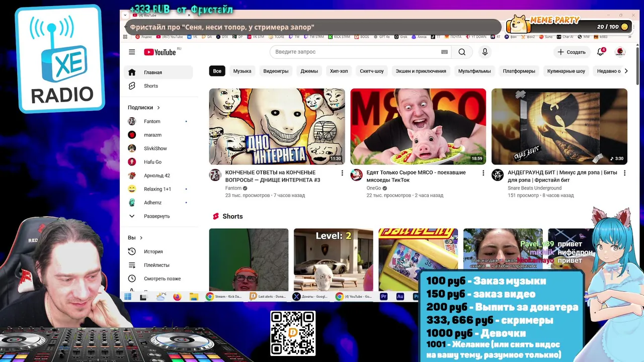Expand the Вы section chevron
The image size is (644, 362).
pos(141,238)
